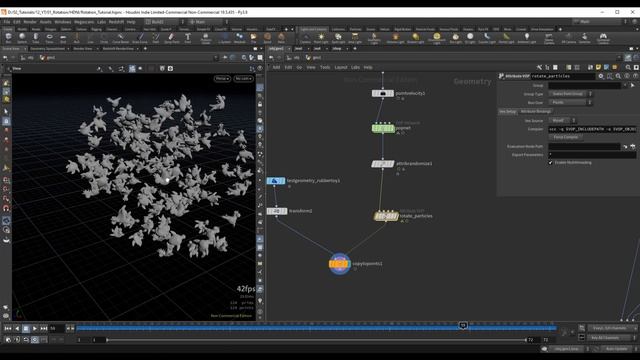Add a Sky Light from shelf
Image resolution: width=640 pixels, height=360 pixels.
pyautogui.click(x=455, y=38)
